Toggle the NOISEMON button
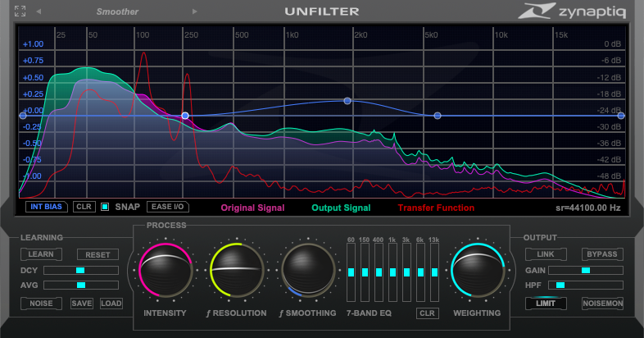This screenshot has width=644, height=338. [x=602, y=304]
